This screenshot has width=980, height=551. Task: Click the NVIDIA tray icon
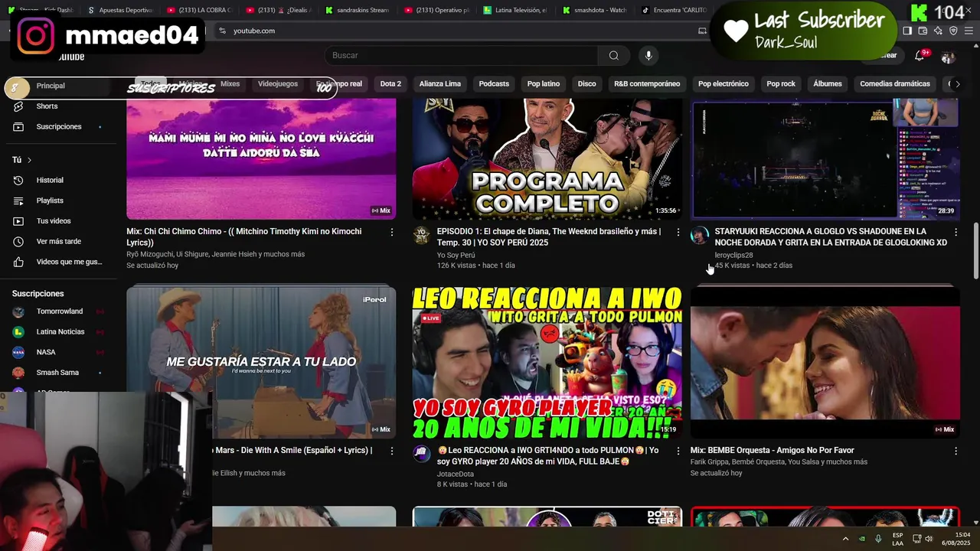point(862,539)
